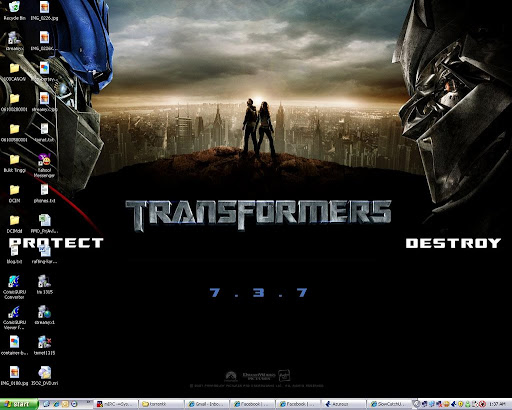Open the tmnet1315 dial-up connection icon

point(44,346)
